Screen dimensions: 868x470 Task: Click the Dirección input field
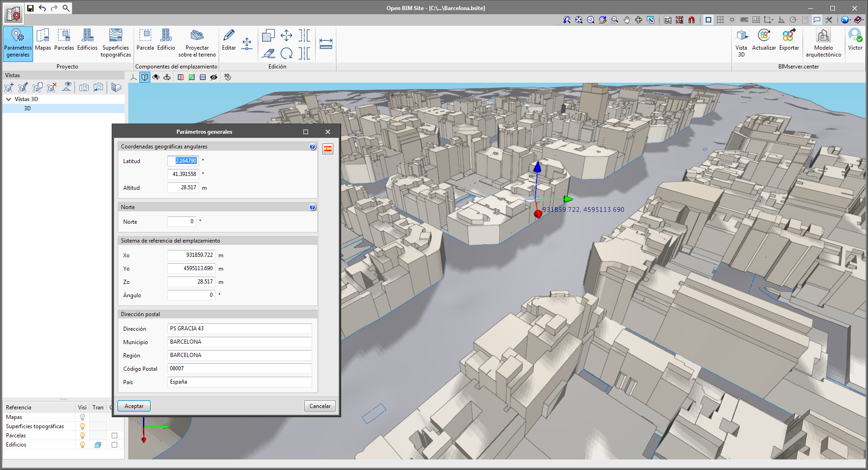pyautogui.click(x=239, y=328)
